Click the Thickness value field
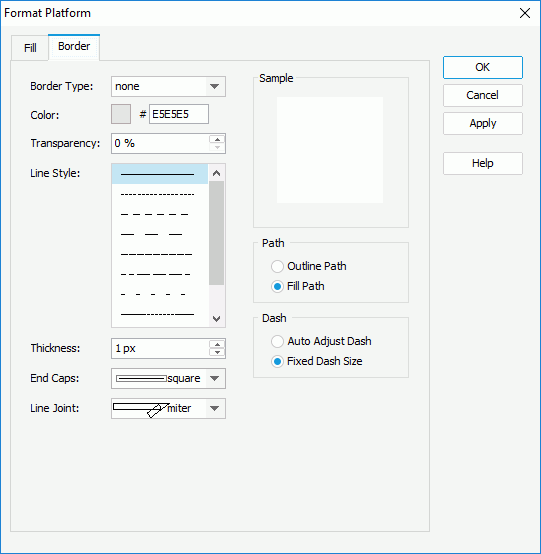 [x=160, y=348]
